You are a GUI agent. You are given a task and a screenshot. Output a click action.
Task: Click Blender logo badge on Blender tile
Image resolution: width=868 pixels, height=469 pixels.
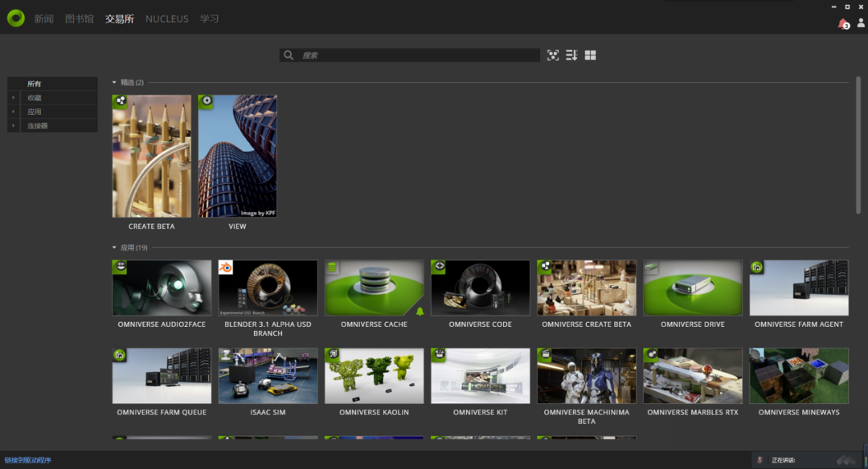point(226,267)
